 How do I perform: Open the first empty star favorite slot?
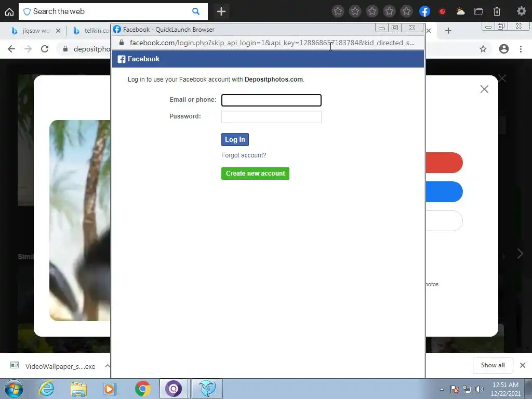pos(338,11)
